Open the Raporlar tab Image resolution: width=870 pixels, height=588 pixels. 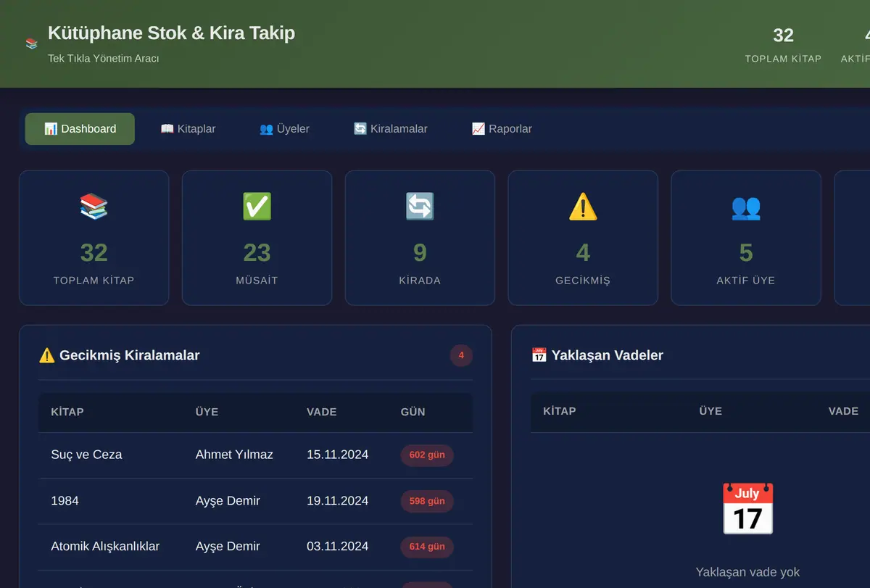pyautogui.click(x=502, y=129)
